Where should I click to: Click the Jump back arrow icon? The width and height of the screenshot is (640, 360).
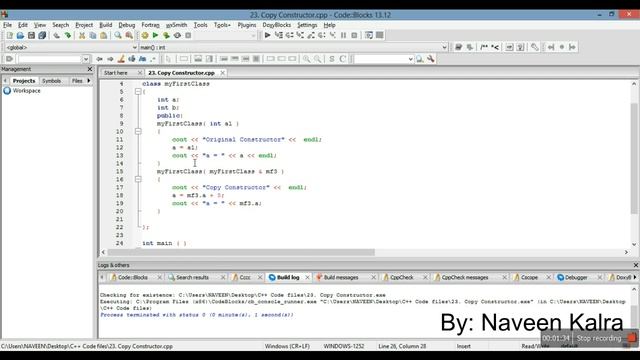pos(99,59)
